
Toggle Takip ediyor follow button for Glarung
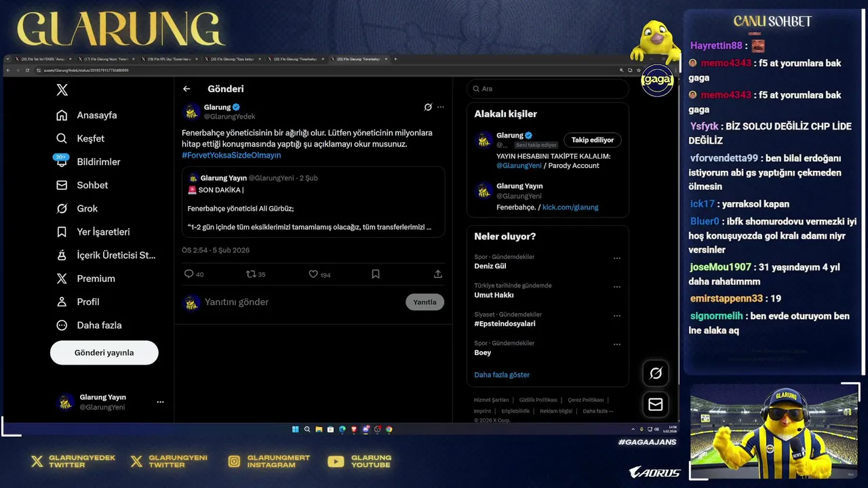point(592,140)
